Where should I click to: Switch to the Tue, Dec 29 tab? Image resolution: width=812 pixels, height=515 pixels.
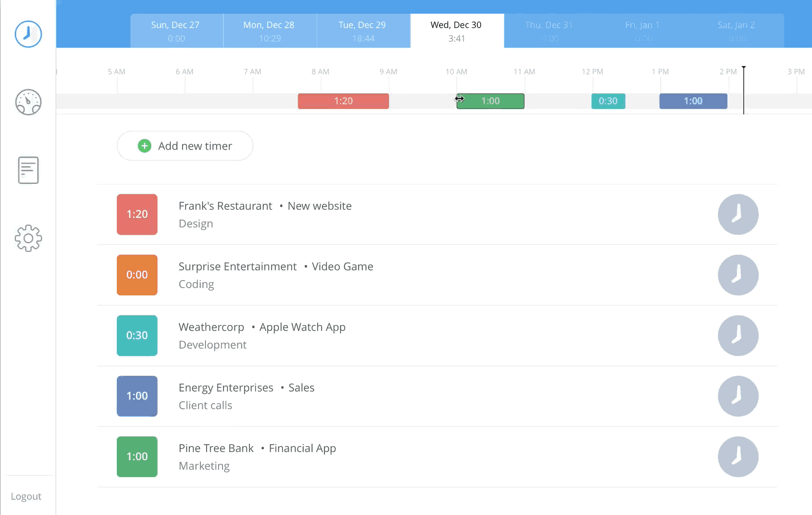pos(362,31)
